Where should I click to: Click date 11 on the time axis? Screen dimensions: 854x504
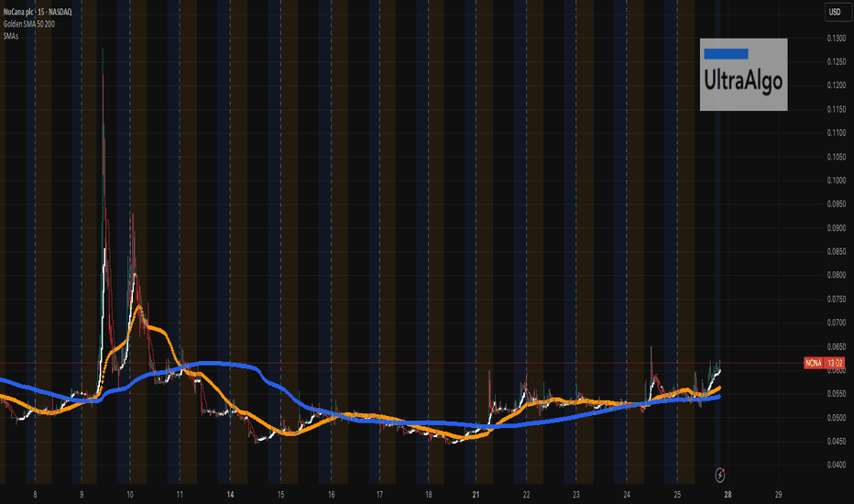click(180, 495)
